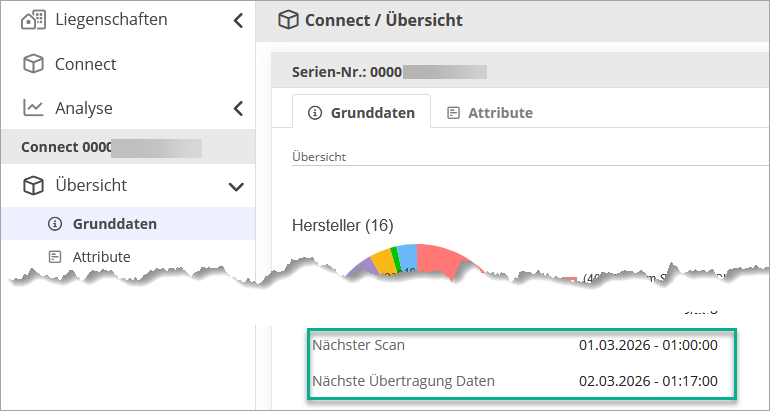Click the Nächster Scan date value

tap(648, 345)
